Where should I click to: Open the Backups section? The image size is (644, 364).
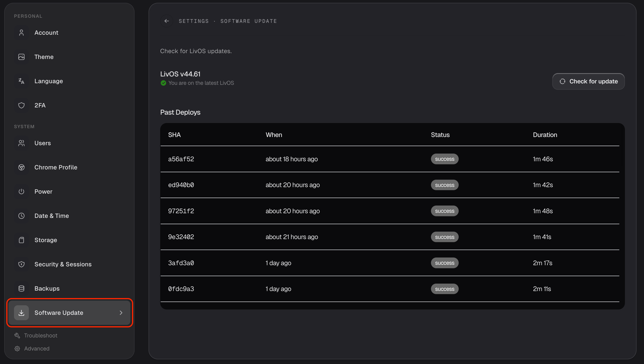point(70,288)
